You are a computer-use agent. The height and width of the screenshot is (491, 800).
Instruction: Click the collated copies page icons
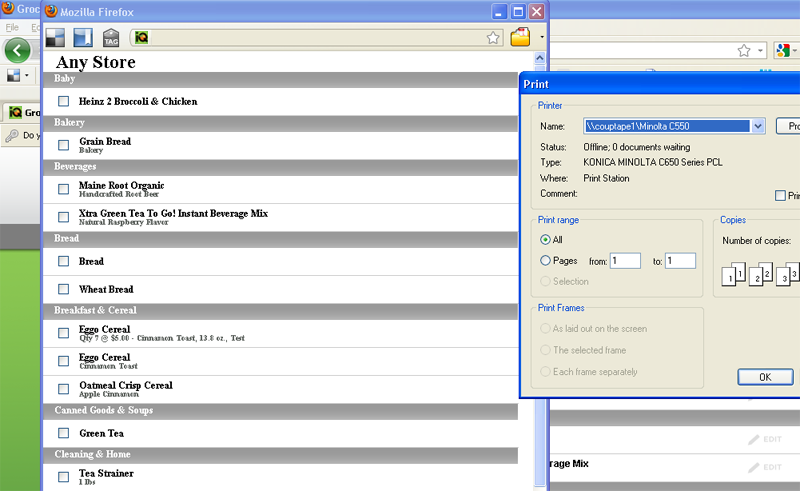click(760, 274)
